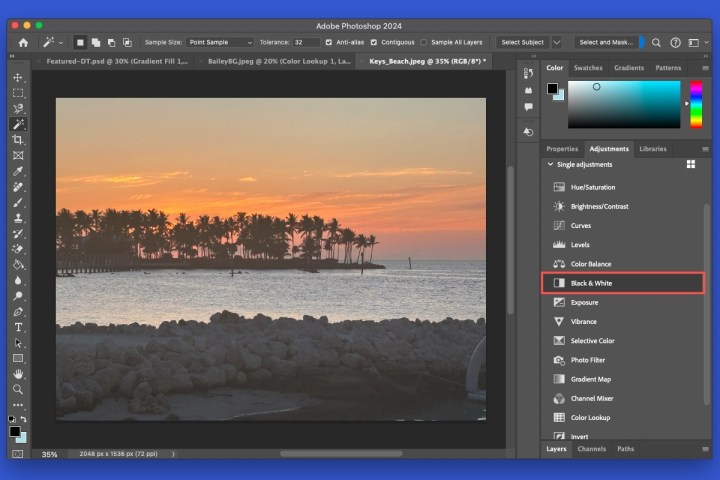Open the search icon in options bar
This screenshot has height=480, width=720.
pos(657,43)
